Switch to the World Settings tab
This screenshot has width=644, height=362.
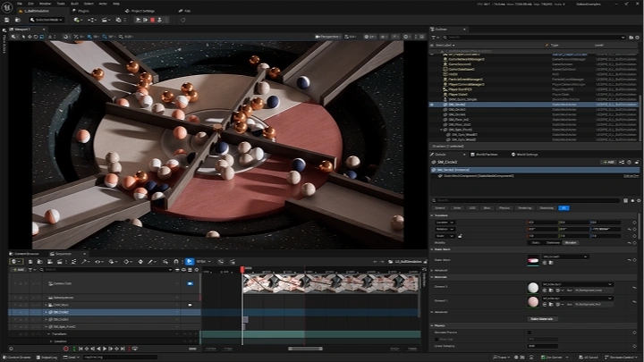524,155
